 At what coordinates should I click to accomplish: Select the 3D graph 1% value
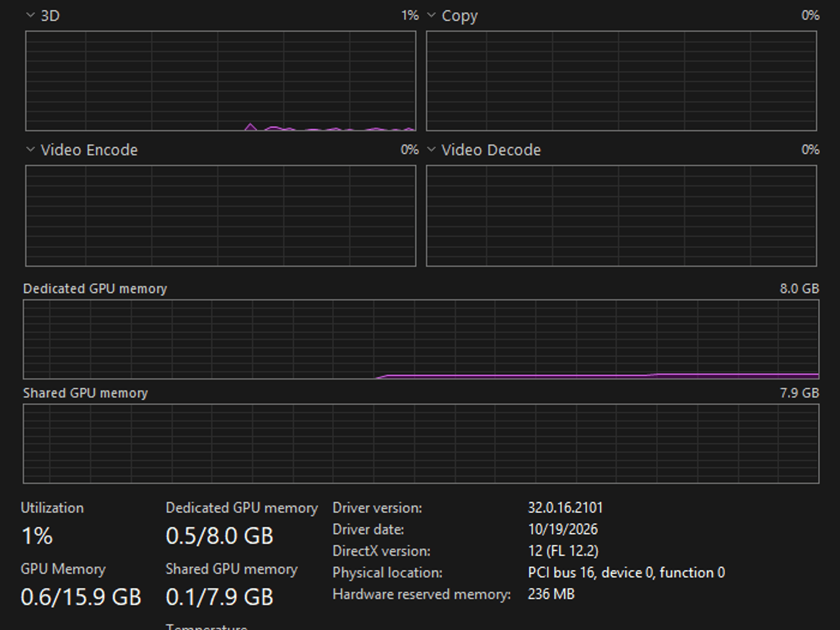[410, 16]
